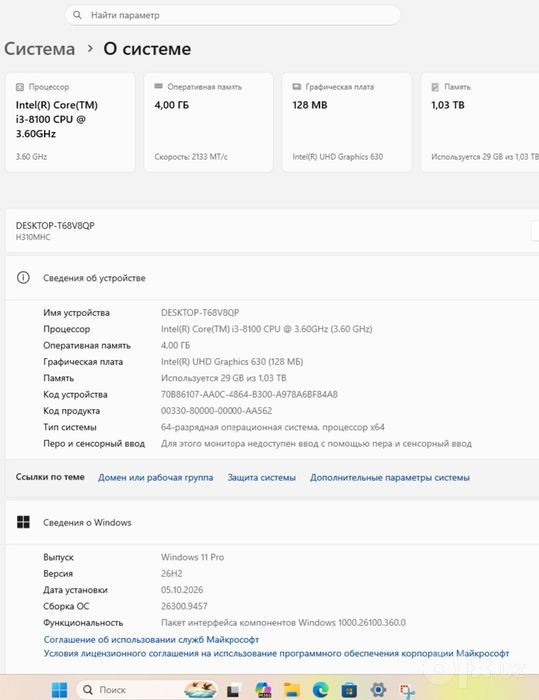Launch Microsoft Edge from the taskbar
Screen dimensions: 539x700
(320, 690)
